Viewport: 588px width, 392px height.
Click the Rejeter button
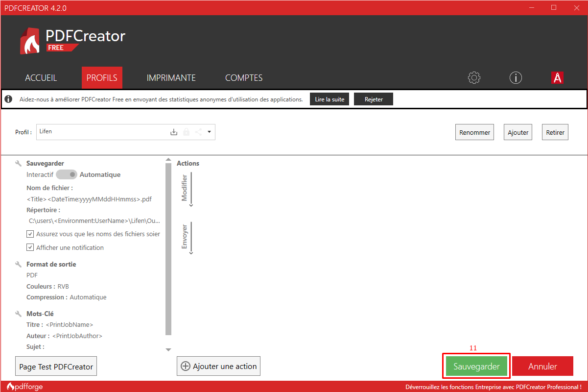pos(374,99)
